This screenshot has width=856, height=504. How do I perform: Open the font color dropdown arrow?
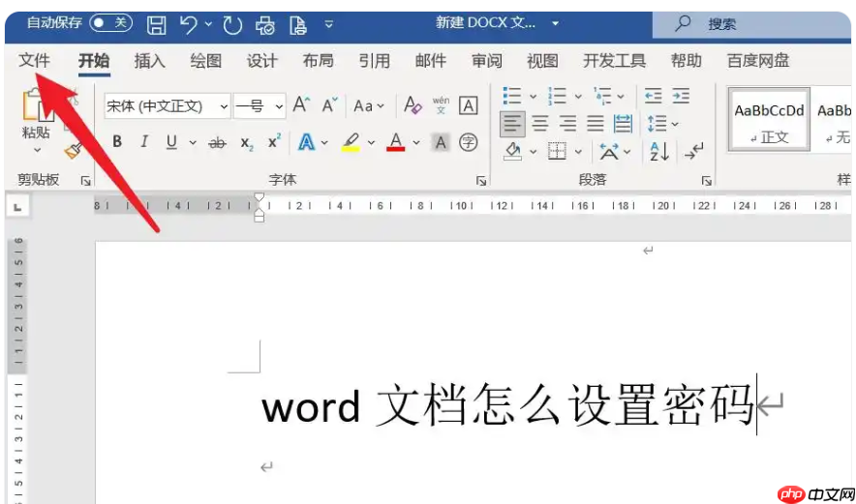pyautogui.click(x=416, y=143)
